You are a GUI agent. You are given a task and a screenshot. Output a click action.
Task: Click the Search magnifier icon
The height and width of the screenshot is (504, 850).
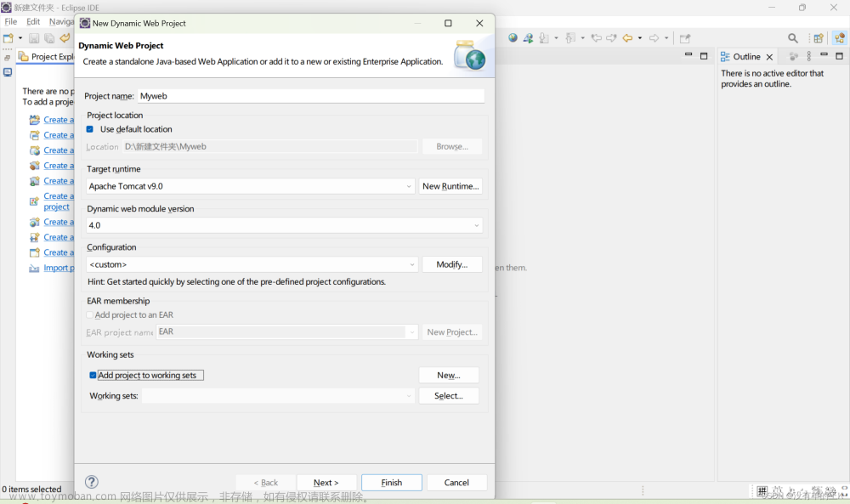792,38
